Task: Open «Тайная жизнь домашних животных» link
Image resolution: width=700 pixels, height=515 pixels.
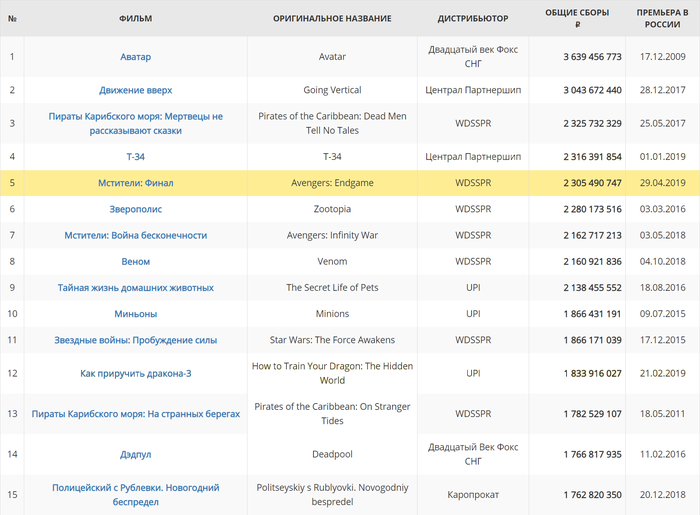Action: pos(135,287)
